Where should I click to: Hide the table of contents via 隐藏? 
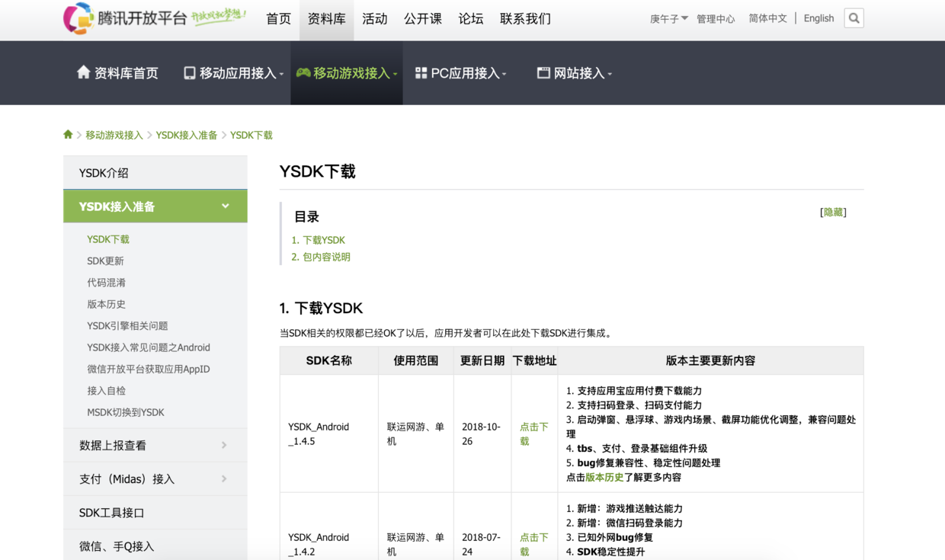click(x=833, y=213)
